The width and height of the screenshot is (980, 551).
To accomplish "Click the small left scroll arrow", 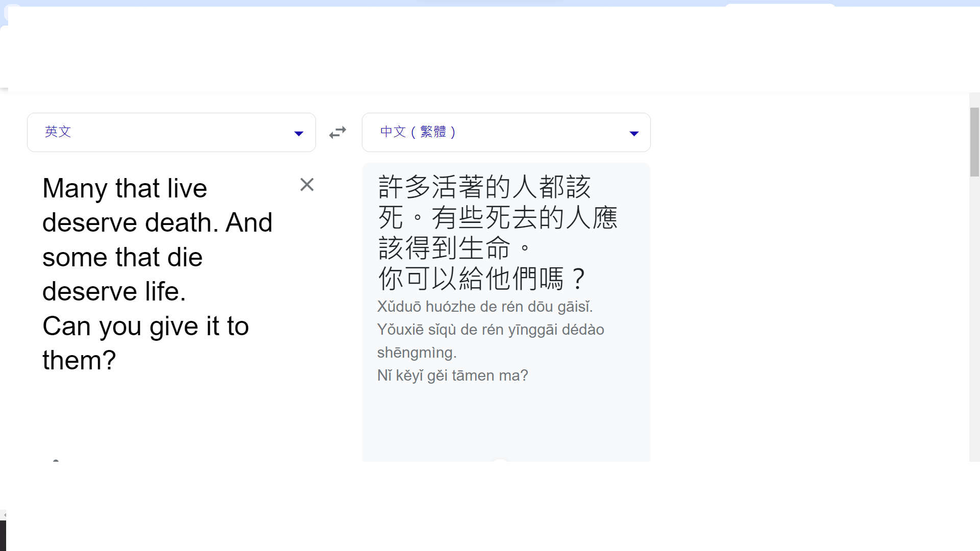I will click(x=4, y=515).
